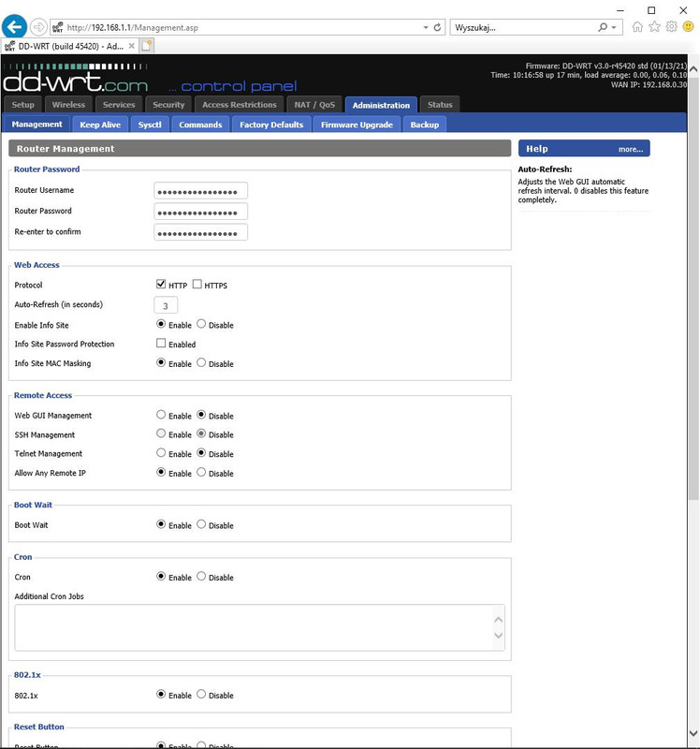700x749 pixels.
Task: Switch to the Keep Alive subtab
Action: pyautogui.click(x=100, y=125)
